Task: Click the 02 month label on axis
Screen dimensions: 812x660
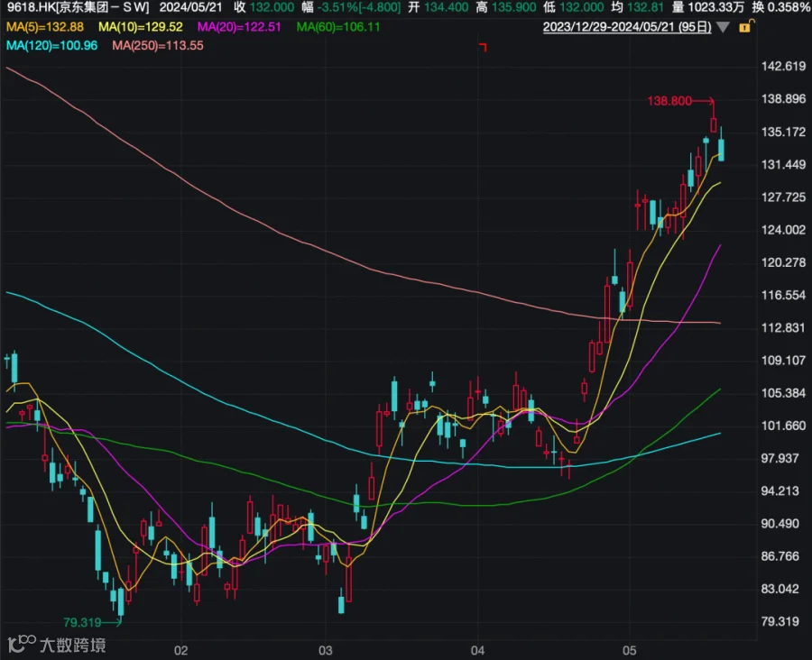Action: [180, 651]
